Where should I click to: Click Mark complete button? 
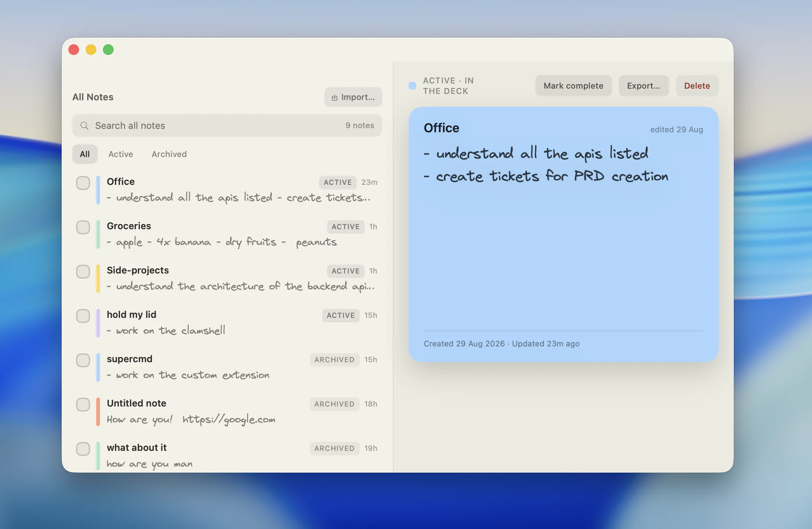(573, 86)
